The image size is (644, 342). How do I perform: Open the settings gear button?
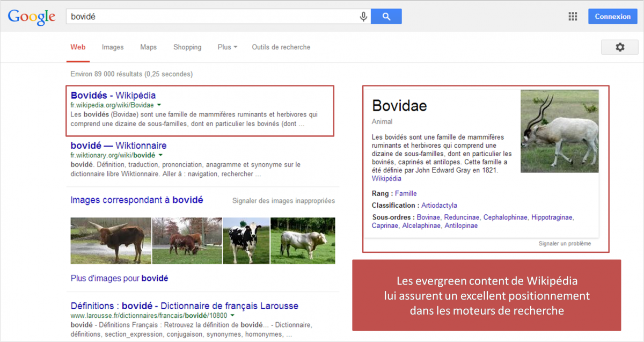click(x=620, y=47)
